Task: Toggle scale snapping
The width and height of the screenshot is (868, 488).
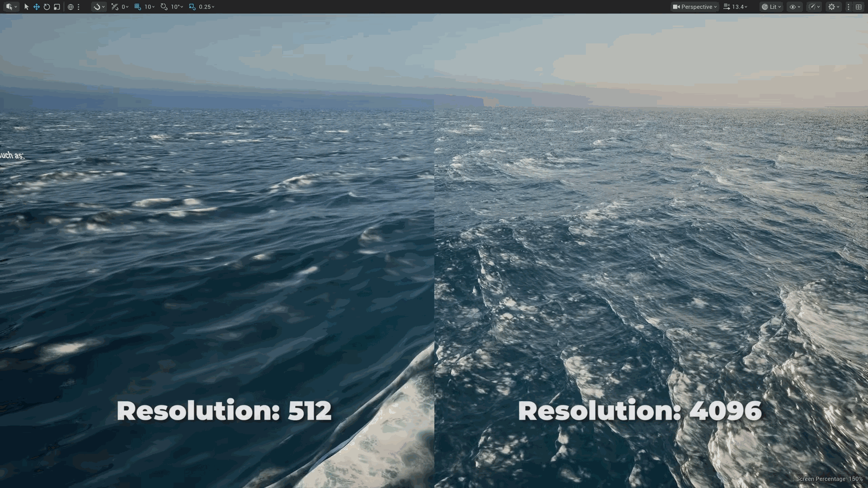Action: pyautogui.click(x=192, y=7)
